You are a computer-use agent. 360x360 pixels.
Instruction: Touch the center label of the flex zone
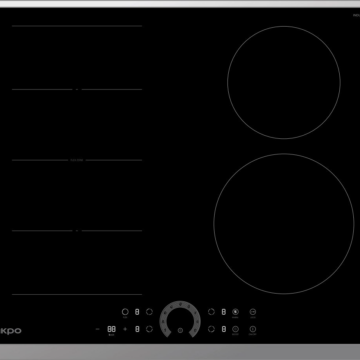(x=77, y=160)
